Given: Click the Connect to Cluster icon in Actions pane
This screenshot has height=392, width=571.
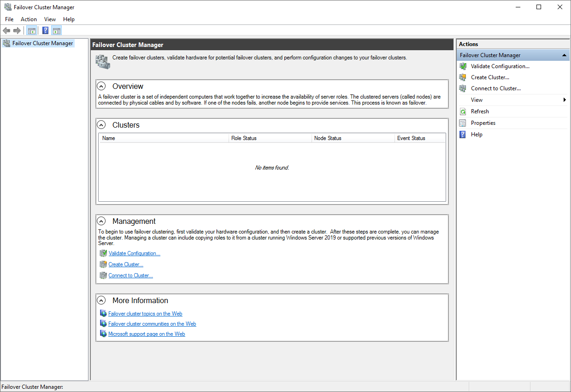Looking at the screenshot, I should point(463,88).
